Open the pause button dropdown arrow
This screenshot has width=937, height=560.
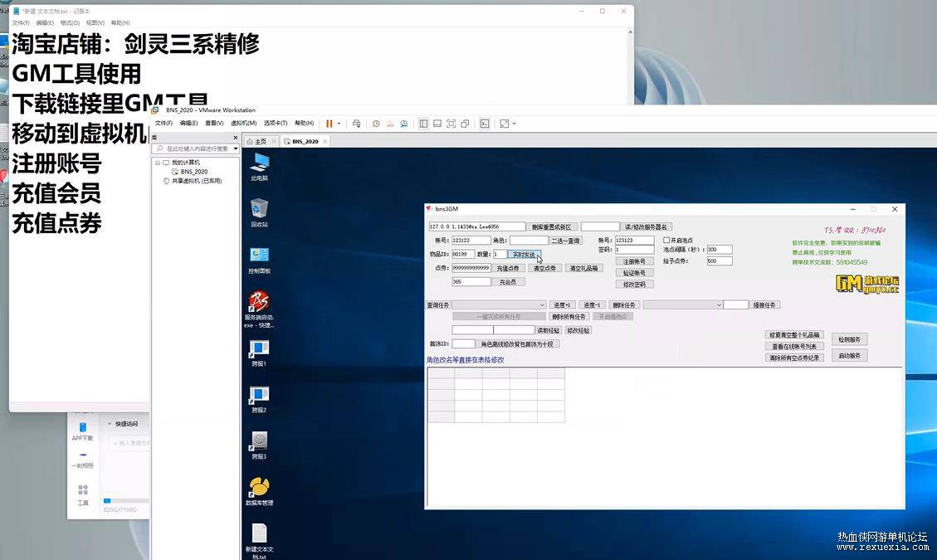(339, 124)
